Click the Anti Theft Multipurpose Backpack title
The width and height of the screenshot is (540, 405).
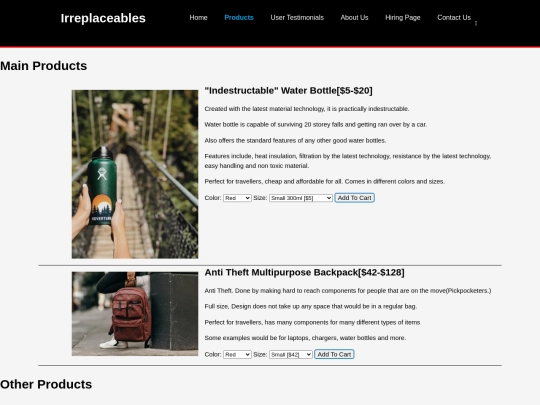304,272
